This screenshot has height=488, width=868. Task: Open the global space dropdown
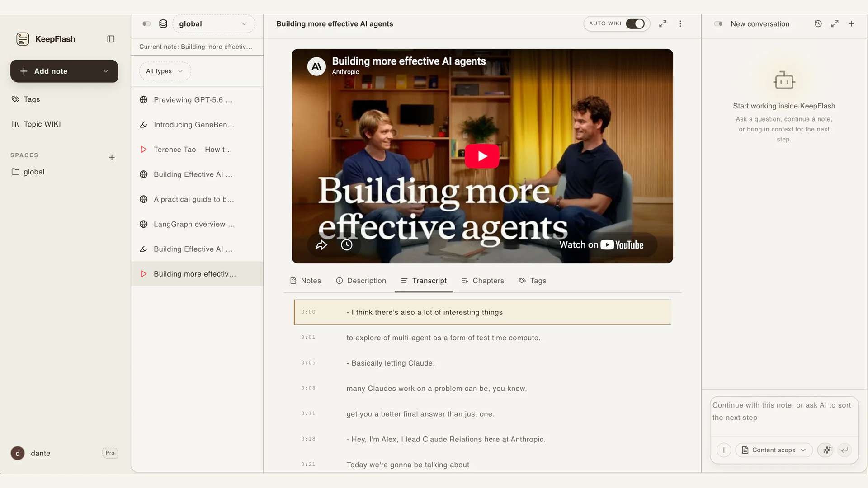[x=213, y=23]
